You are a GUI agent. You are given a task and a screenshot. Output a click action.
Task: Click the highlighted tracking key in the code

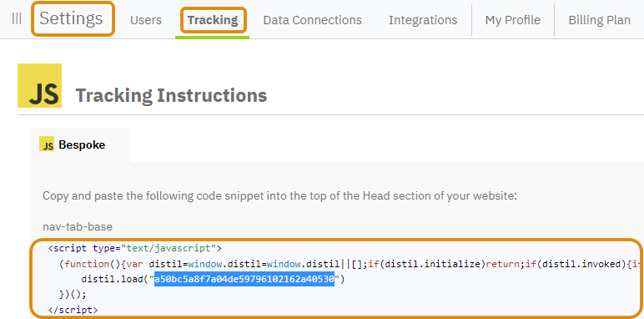click(x=244, y=280)
